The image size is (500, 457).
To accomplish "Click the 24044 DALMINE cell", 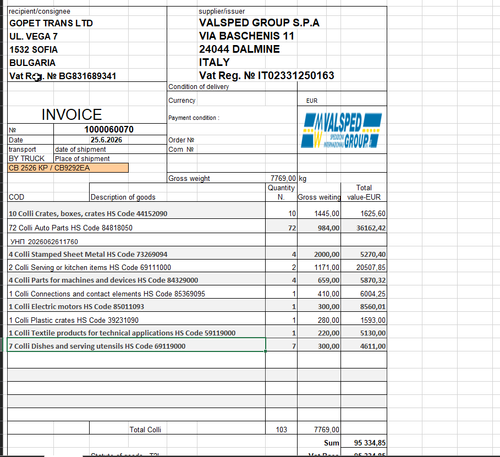I will coord(239,49).
